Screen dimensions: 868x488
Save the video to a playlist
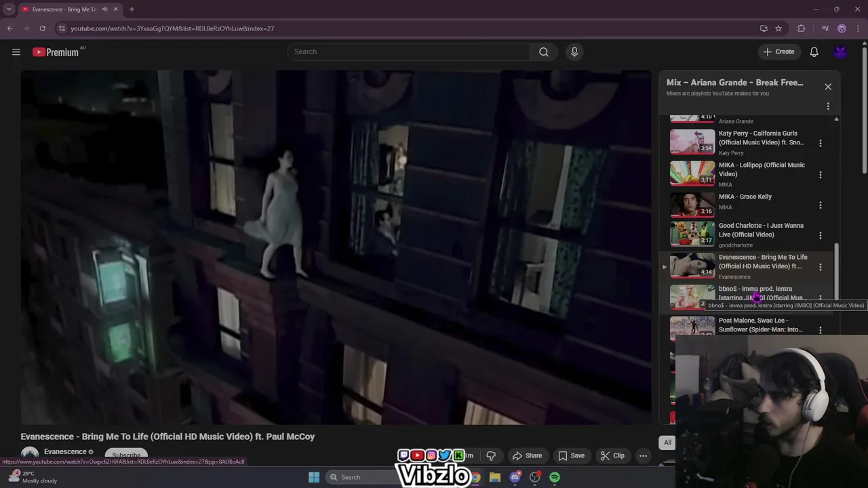coord(571,455)
